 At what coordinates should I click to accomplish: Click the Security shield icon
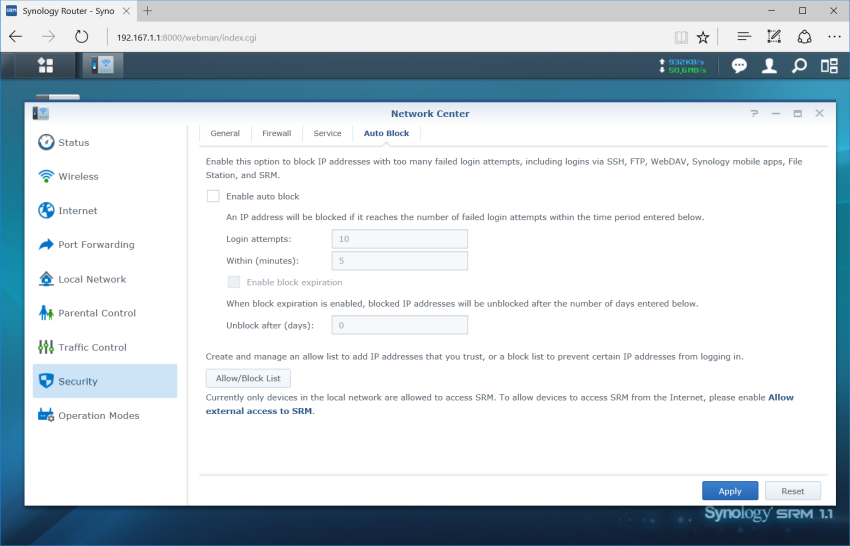[x=46, y=381]
